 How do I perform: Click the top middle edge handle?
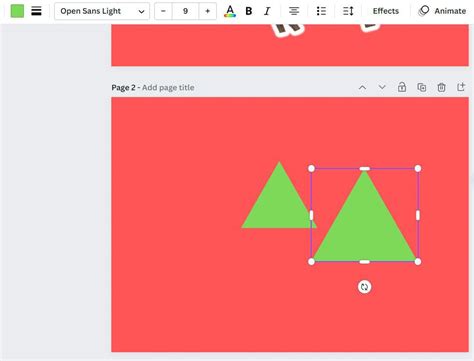(x=365, y=169)
